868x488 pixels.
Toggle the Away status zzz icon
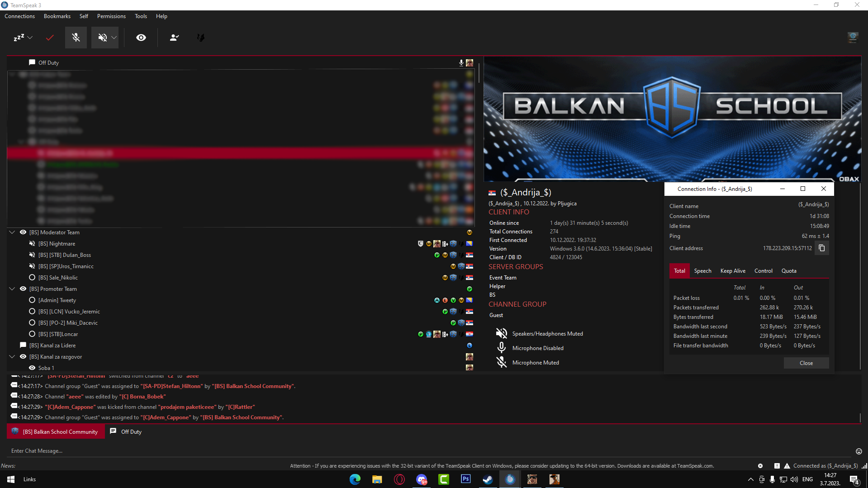19,38
